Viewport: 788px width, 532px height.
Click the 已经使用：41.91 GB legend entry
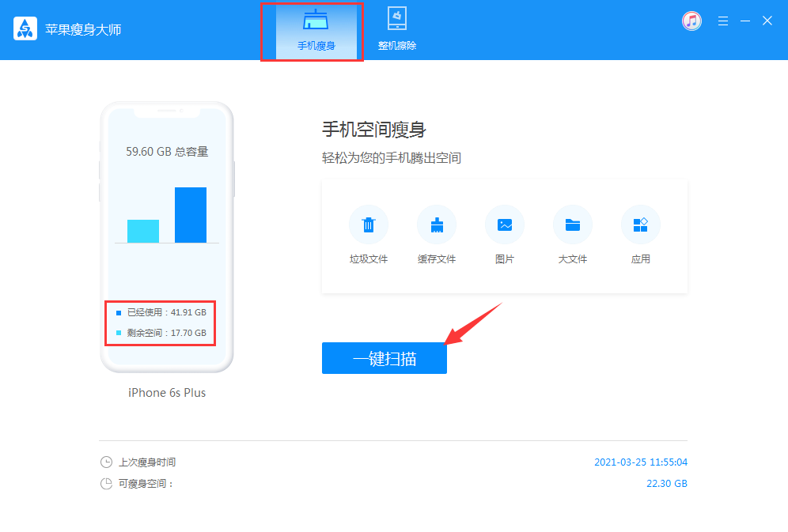point(161,313)
